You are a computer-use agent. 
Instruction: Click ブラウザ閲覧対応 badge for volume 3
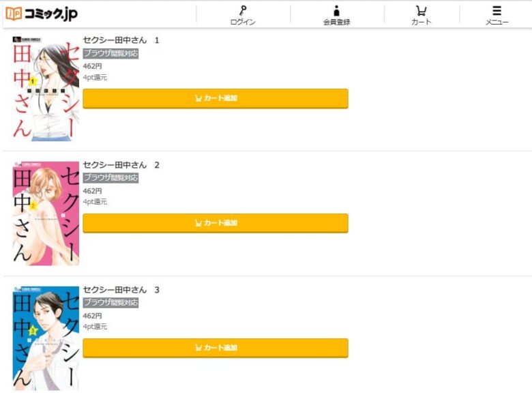(110, 303)
